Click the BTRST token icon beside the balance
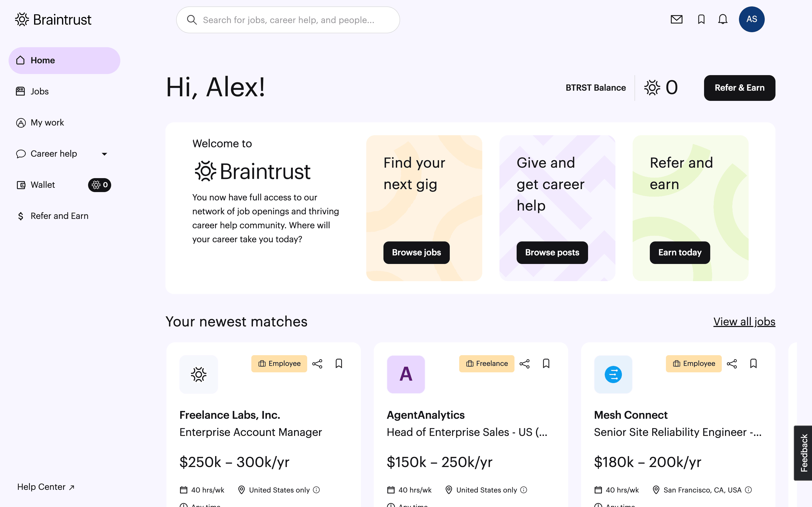 point(652,87)
